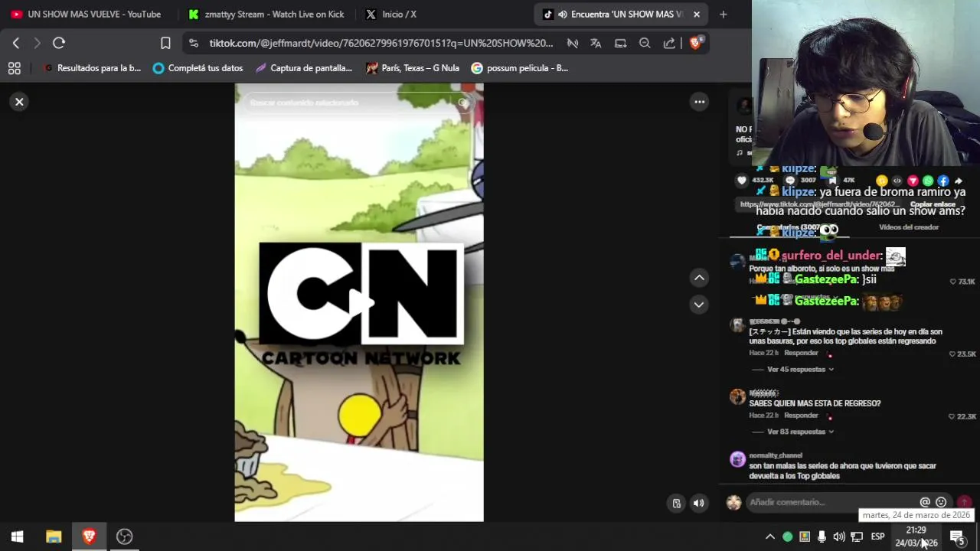Go to next video with down chevron
980x551 pixels.
click(699, 305)
